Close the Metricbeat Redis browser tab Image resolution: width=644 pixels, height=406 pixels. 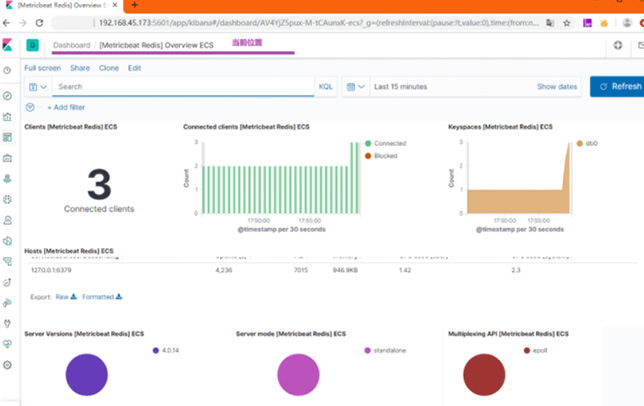pos(115,5)
